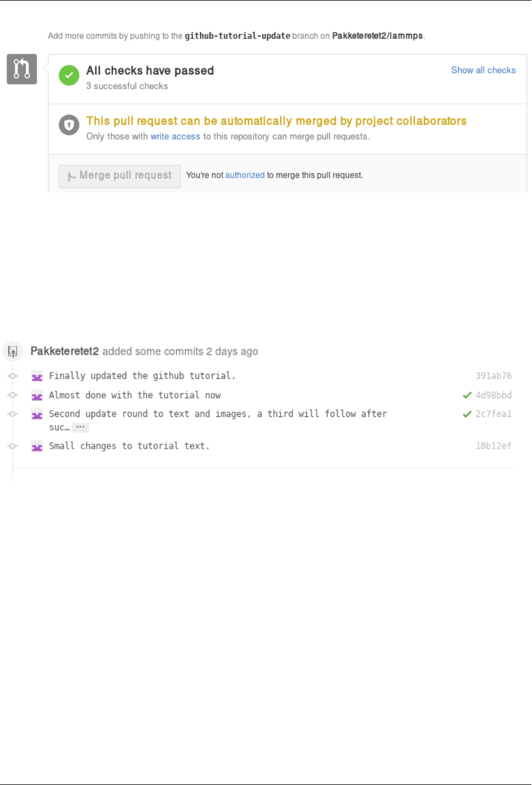Click the commits icon beside Pakketeretet2
Viewport: 532px width, 785px height.
click(x=12, y=352)
